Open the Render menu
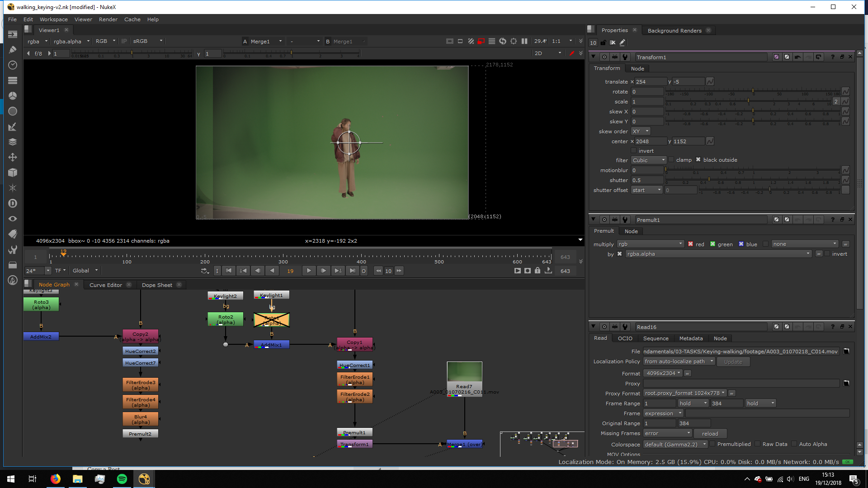868x488 pixels. pos(108,19)
